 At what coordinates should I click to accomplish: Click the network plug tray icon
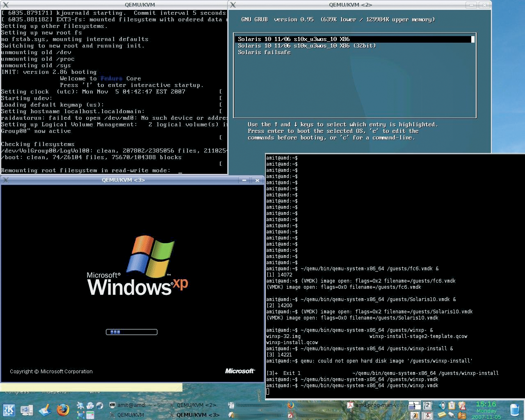(x=452, y=415)
